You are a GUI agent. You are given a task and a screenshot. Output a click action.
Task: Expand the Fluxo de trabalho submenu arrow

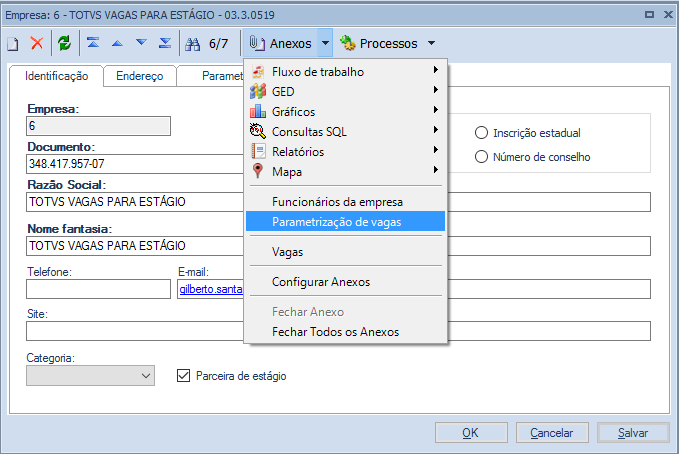pyautogui.click(x=436, y=70)
